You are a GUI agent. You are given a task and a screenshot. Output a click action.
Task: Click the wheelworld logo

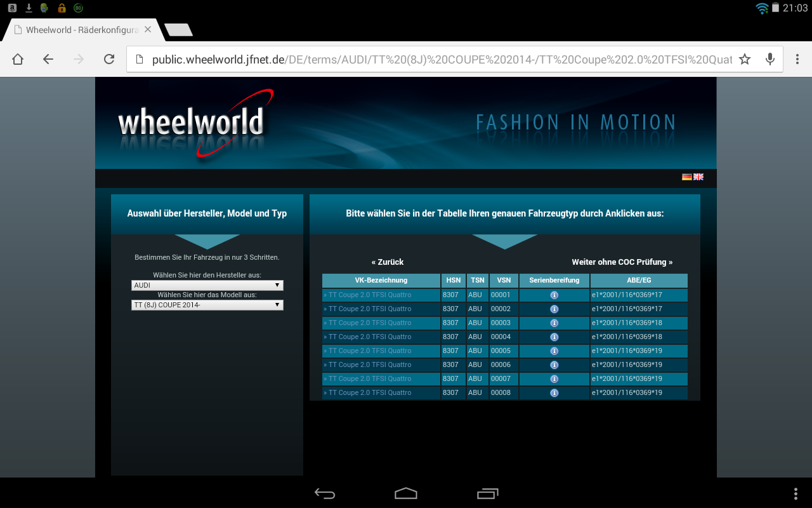tap(195, 123)
